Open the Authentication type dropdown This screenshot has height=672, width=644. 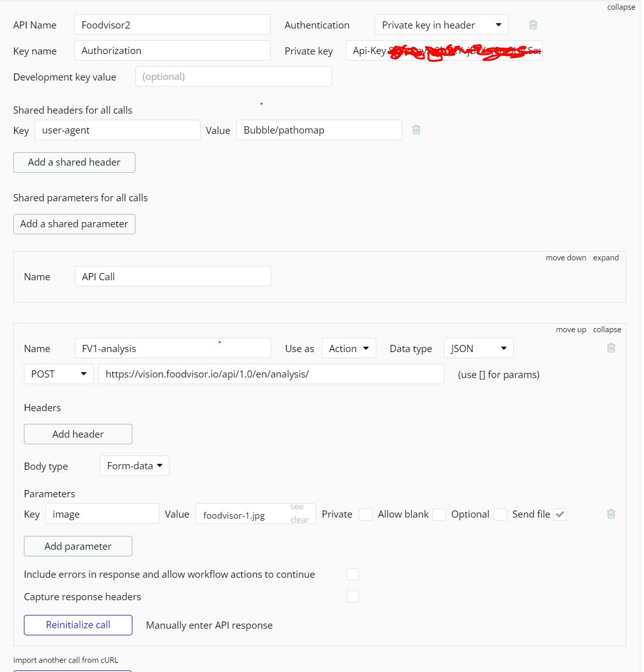tap(441, 25)
